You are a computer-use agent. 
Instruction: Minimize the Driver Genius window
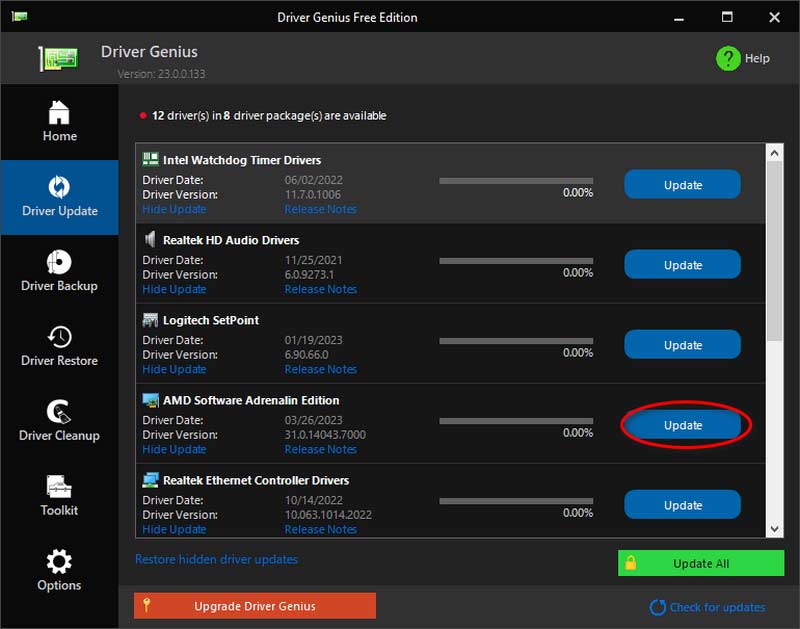[679, 18]
